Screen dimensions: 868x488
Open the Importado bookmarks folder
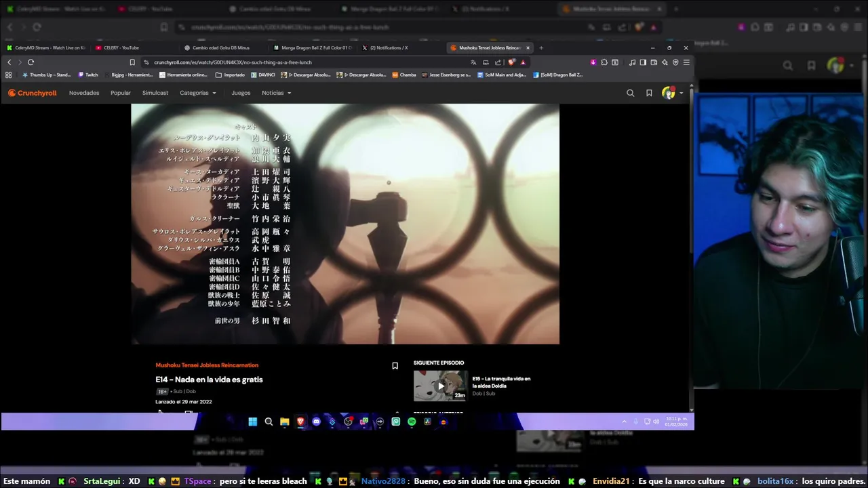pyautogui.click(x=230, y=75)
